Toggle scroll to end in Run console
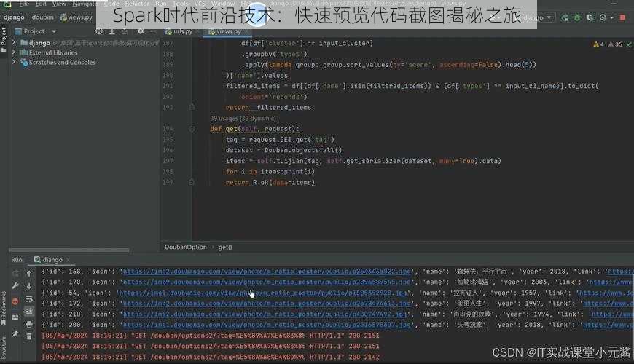Screen dimensions: 634x364 (x=29, y=312)
